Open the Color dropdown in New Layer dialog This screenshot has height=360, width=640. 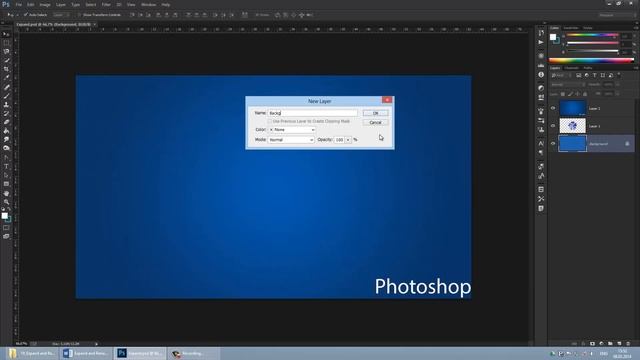coord(292,130)
